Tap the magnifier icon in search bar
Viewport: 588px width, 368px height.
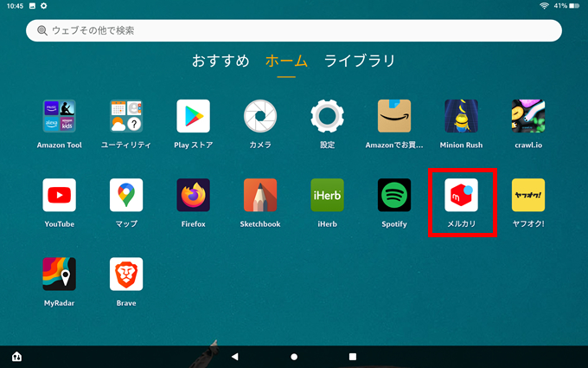(42, 30)
